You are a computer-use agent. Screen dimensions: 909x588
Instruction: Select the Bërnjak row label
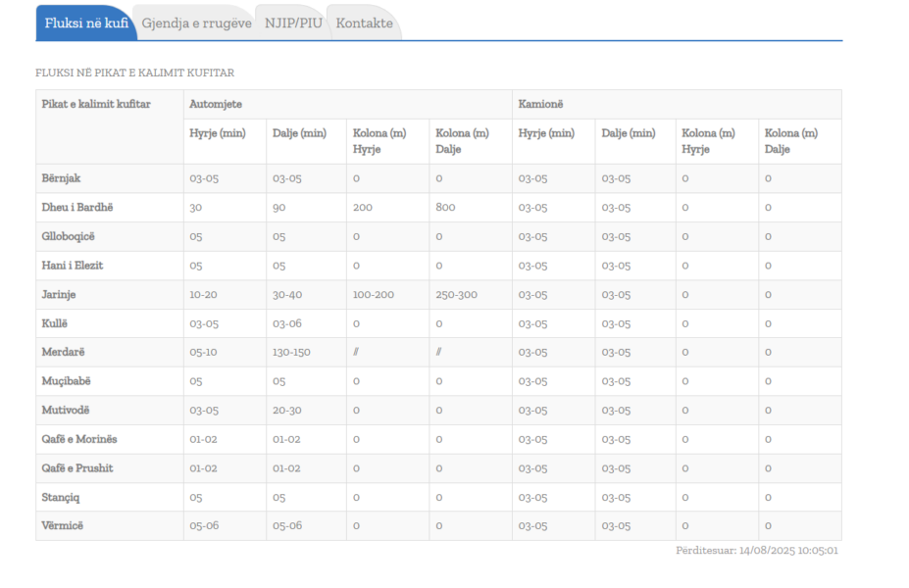click(x=61, y=178)
